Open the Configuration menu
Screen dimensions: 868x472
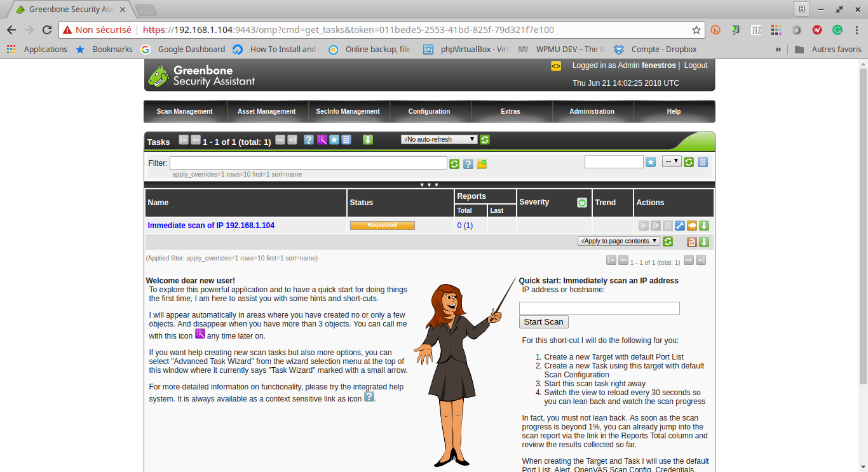429,111
